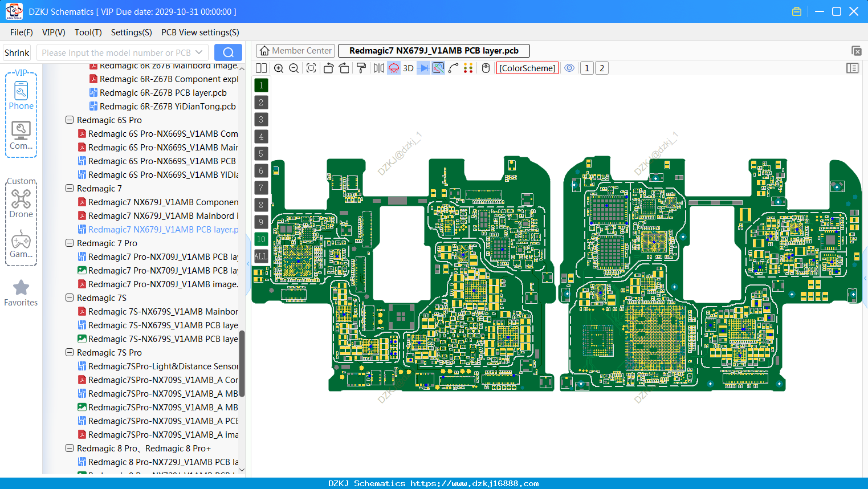
Task: Select the paint roller highlight tool
Action: coord(361,68)
